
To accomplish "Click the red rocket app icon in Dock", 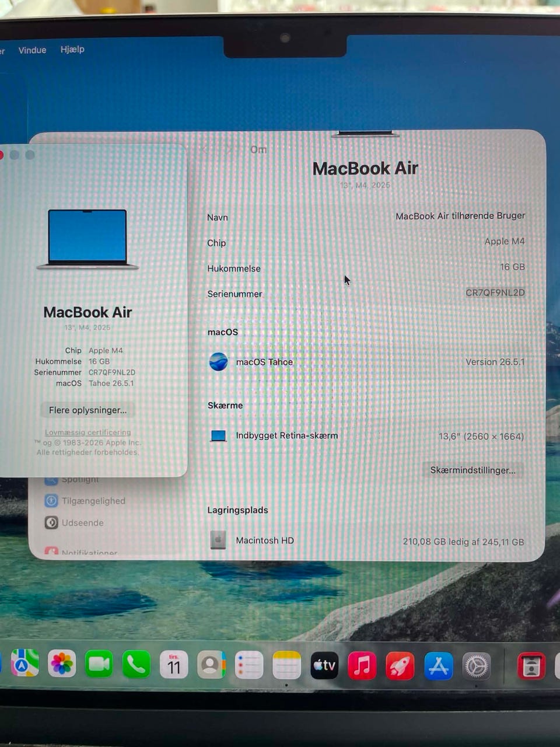I will point(400,666).
